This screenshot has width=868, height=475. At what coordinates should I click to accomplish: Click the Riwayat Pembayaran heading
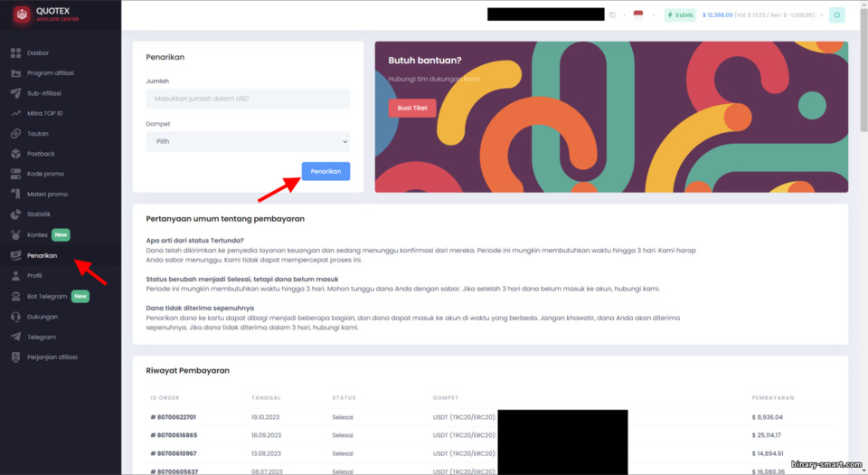point(188,371)
